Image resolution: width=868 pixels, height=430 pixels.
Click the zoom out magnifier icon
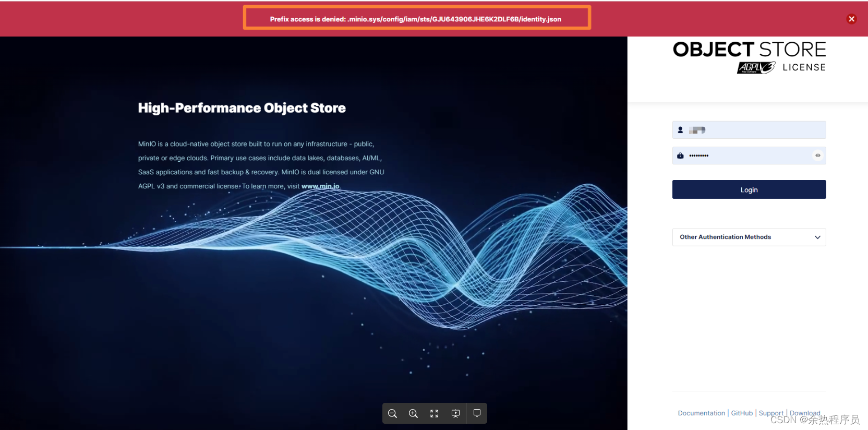pos(393,413)
